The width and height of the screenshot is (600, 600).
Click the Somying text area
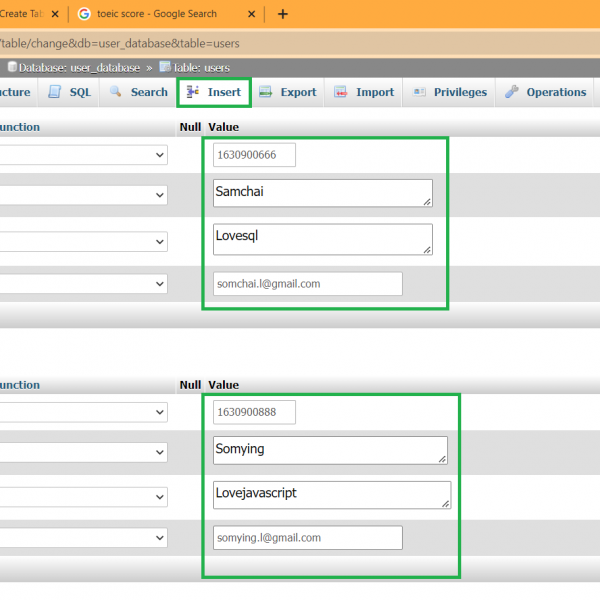click(x=330, y=450)
